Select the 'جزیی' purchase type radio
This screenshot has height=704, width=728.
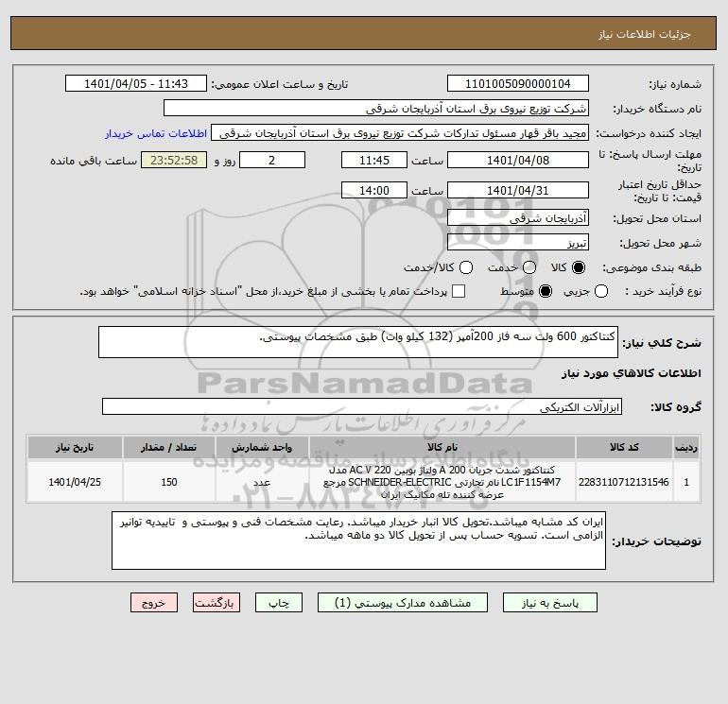tap(601, 291)
